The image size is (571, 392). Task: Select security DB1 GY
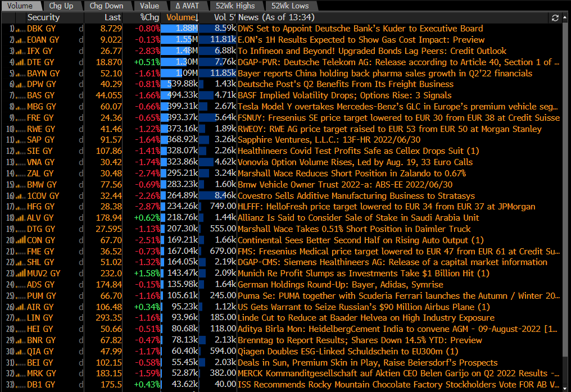pyautogui.click(x=41, y=385)
